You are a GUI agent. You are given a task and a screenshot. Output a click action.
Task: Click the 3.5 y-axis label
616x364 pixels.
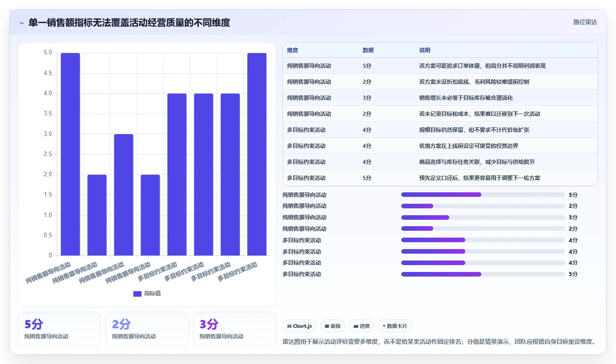48,114
